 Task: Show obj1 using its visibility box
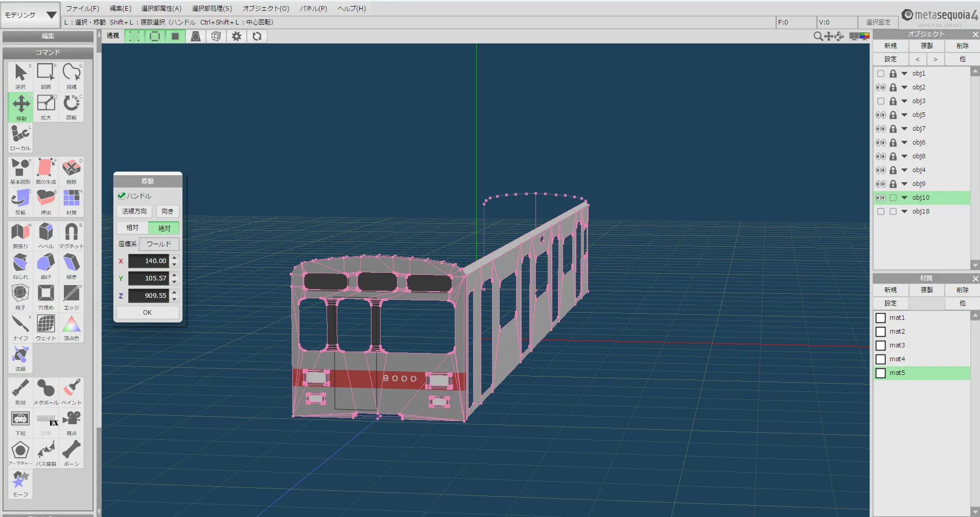click(x=880, y=74)
